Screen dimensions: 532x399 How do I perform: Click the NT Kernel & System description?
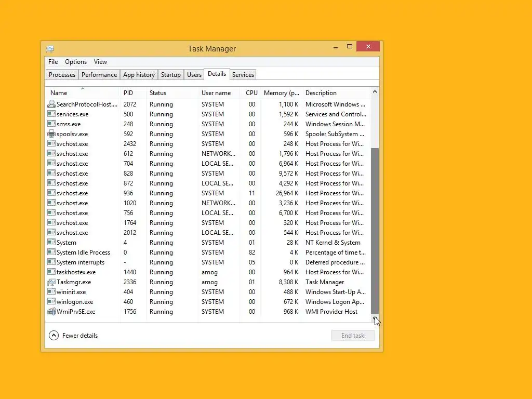(x=333, y=243)
